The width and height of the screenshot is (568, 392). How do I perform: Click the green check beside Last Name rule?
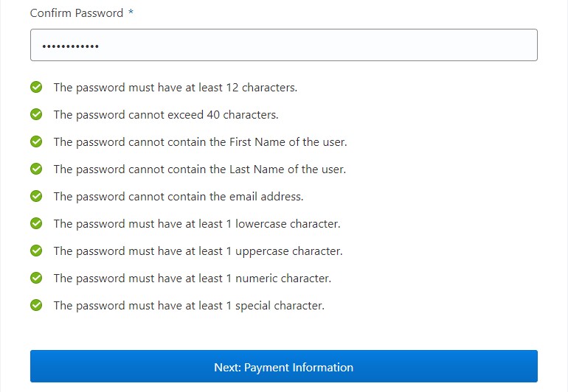[36, 169]
